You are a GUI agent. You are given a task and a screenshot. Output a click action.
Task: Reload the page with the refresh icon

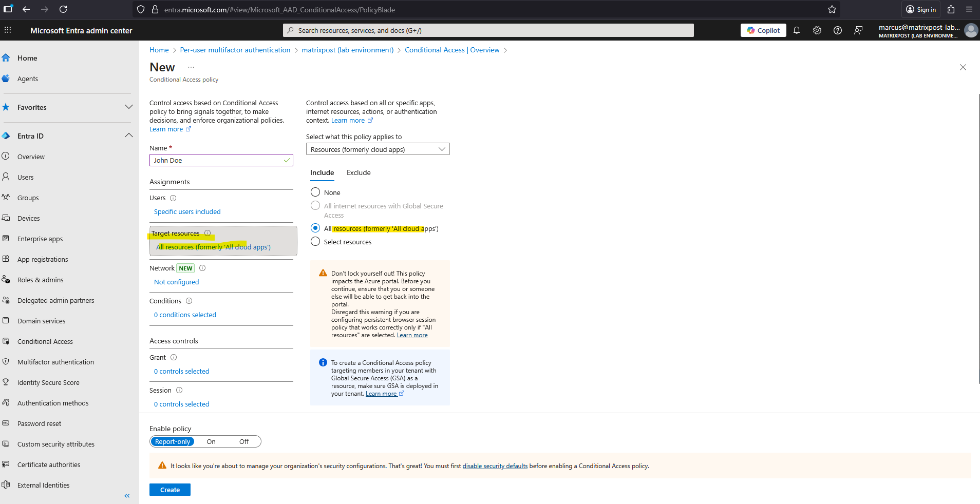[x=63, y=9]
